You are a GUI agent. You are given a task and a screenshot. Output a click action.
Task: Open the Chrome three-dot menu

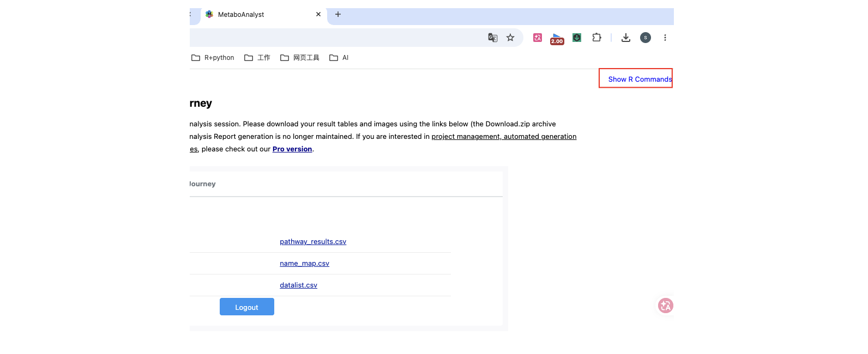(x=665, y=38)
